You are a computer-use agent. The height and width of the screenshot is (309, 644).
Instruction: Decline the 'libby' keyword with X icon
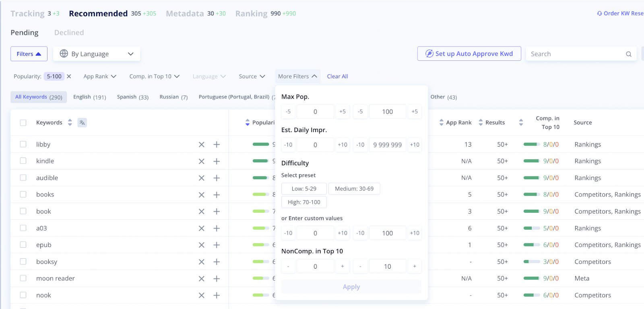click(x=202, y=145)
